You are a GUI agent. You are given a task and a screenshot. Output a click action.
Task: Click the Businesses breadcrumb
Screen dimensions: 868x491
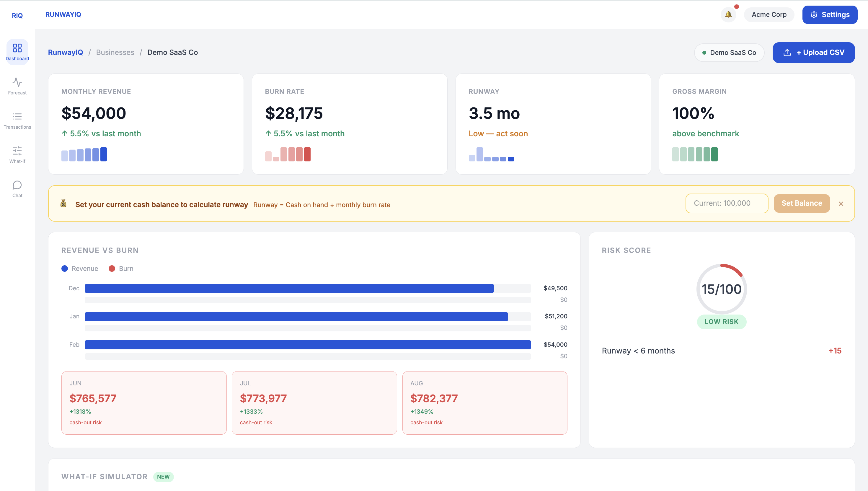115,52
